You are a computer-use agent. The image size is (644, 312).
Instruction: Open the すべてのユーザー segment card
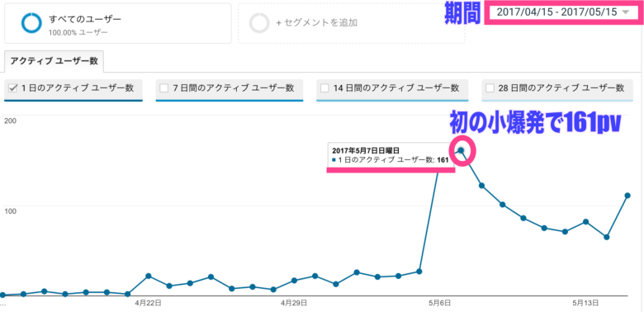tap(118, 23)
